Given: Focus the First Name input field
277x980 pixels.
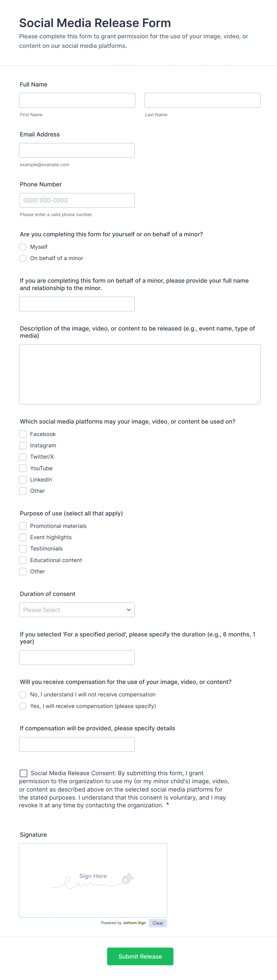Looking at the screenshot, I should pos(77,100).
